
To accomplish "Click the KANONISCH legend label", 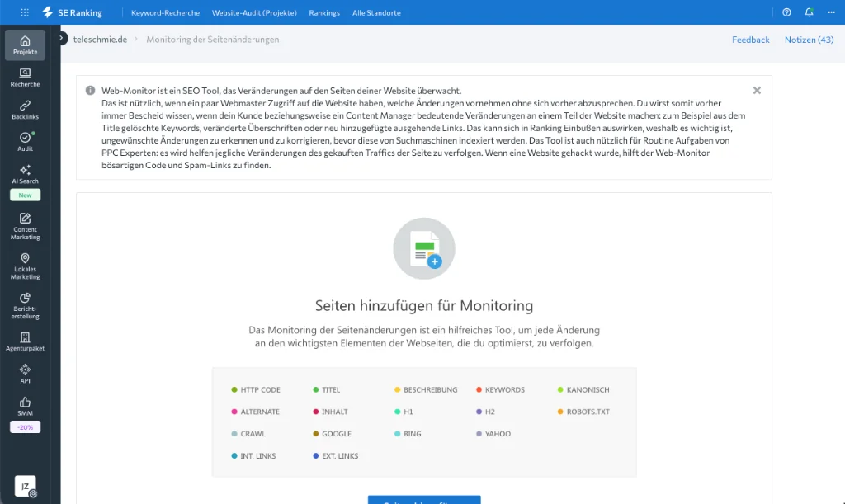I will (x=588, y=390).
